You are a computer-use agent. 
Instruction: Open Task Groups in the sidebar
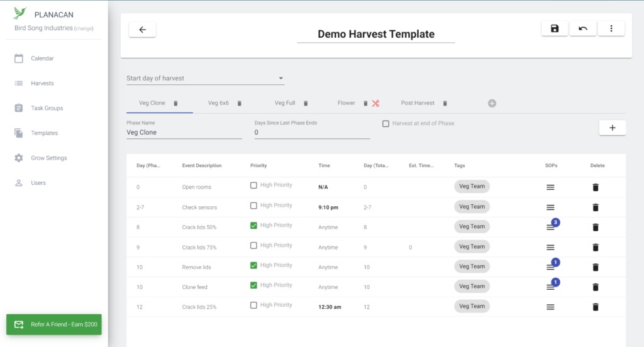pos(47,108)
